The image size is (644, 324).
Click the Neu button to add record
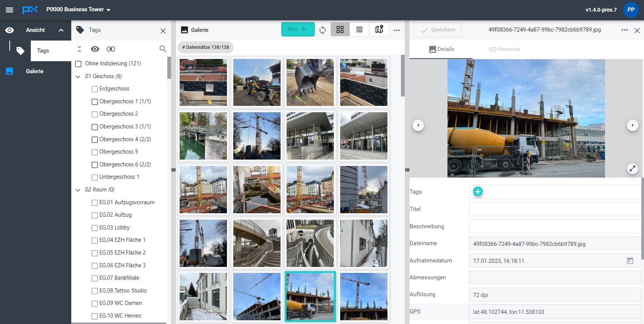click(x=297, y=29)
